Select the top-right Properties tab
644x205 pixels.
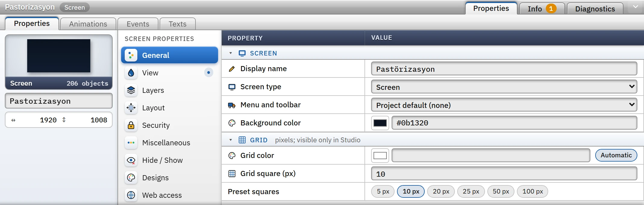(491, 8)
